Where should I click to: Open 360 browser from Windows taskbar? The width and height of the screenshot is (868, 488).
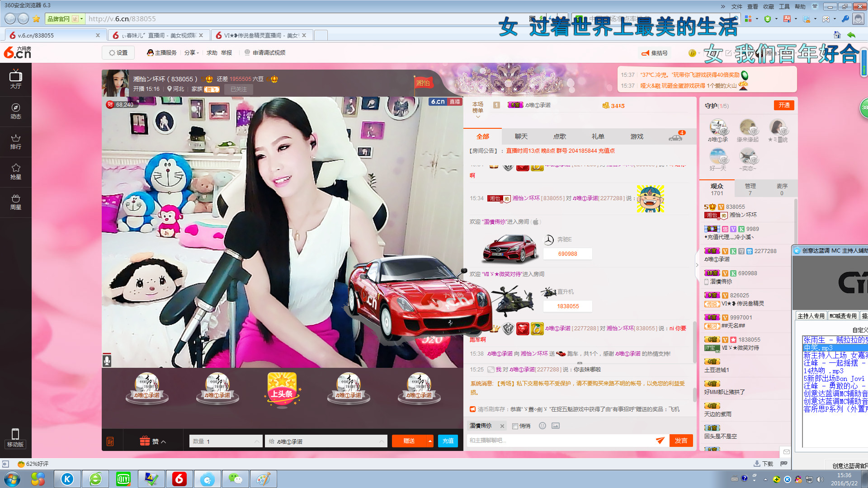click(95, 479)
